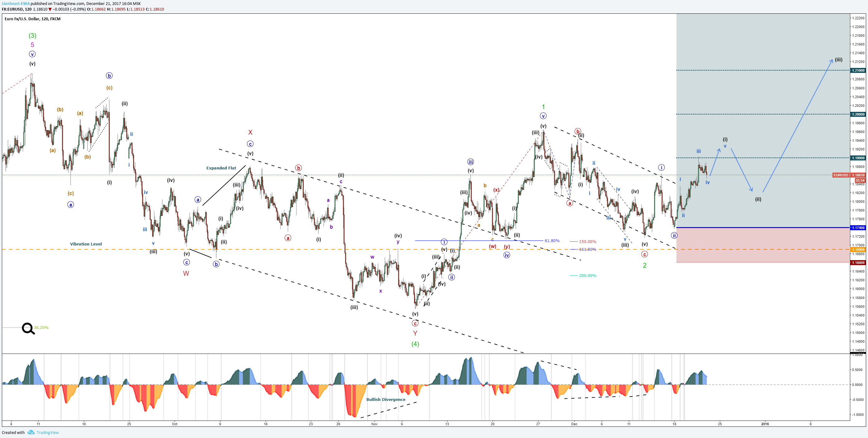This screenshot has width=868, height=438.
Task: Click the 200.00% Fibonacci label
Action: 588,276
